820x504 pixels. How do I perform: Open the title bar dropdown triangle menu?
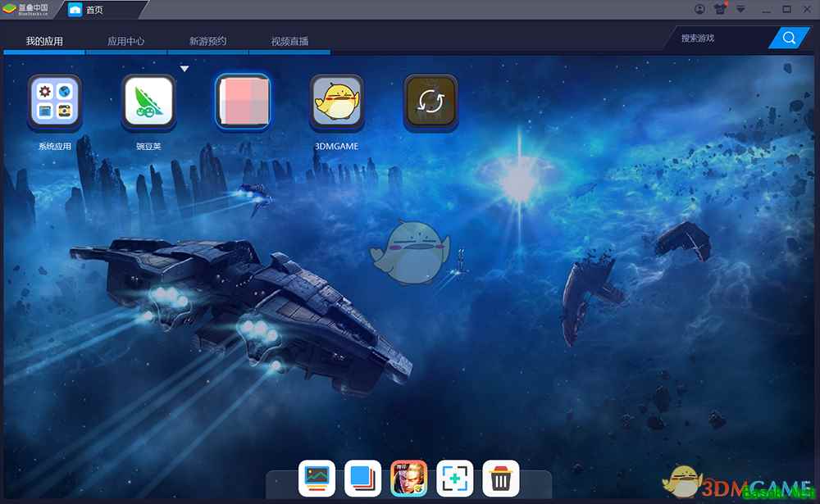pyautogui.click(x=740, y=9)
